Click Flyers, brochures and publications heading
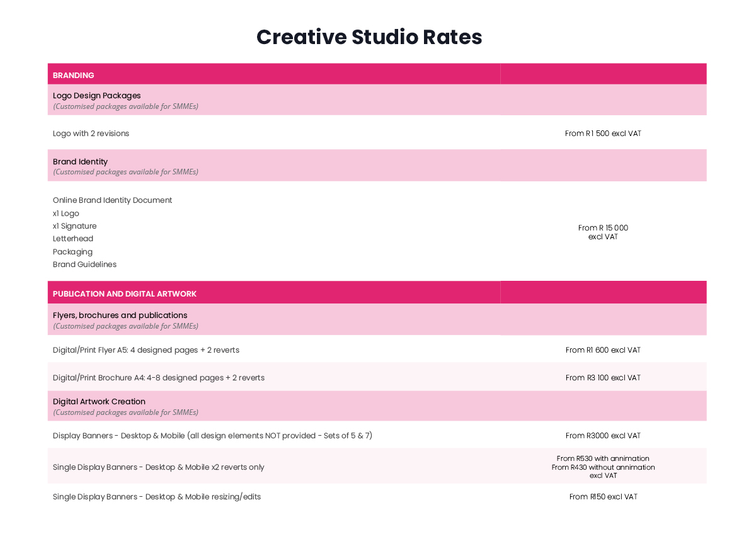This screenshot has width=756, height=544. pos(120,315)
